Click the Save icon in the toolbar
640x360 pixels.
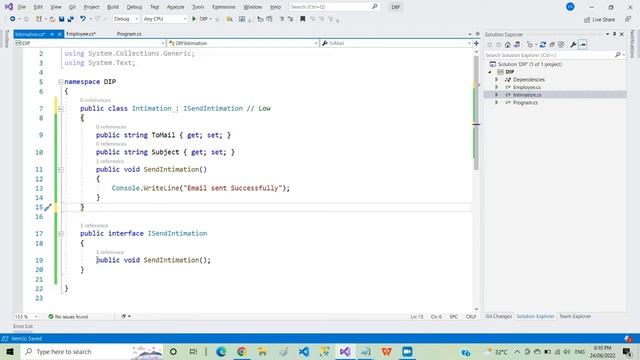pos(61,19)
